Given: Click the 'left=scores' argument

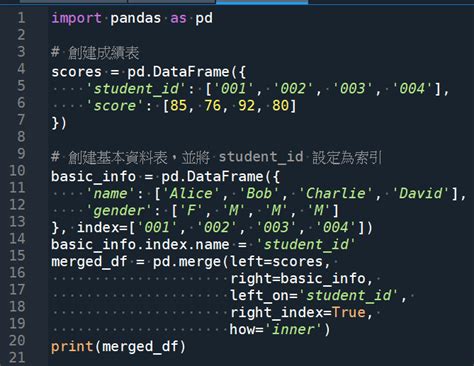Looking at the screenshot, I should point(276,262).
